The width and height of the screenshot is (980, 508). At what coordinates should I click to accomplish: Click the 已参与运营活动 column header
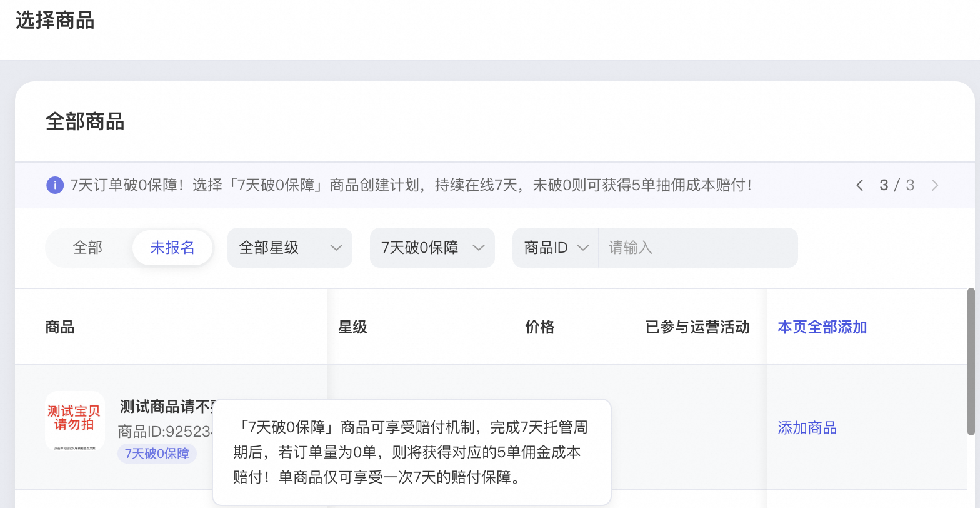point(697,327)
